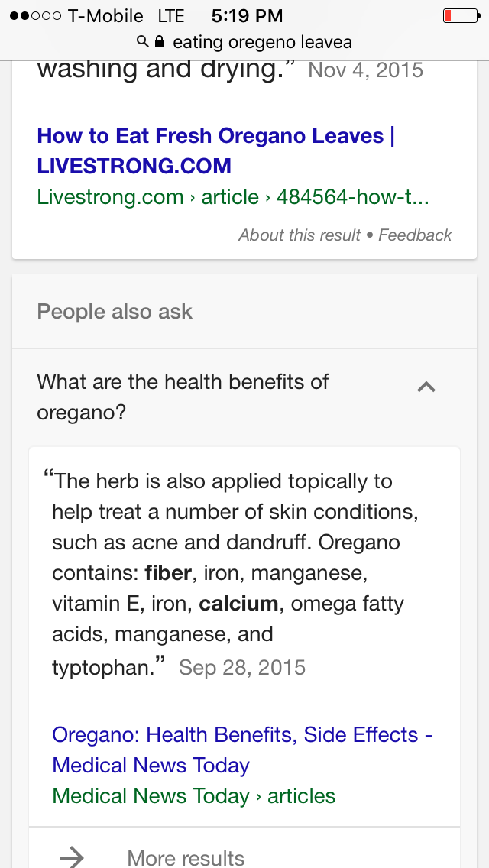Image resolution: width=489 pixels, height=868 pixels.
Task: Tap the time 5:19 PM in status bar
Action: (x=247, y=15)
